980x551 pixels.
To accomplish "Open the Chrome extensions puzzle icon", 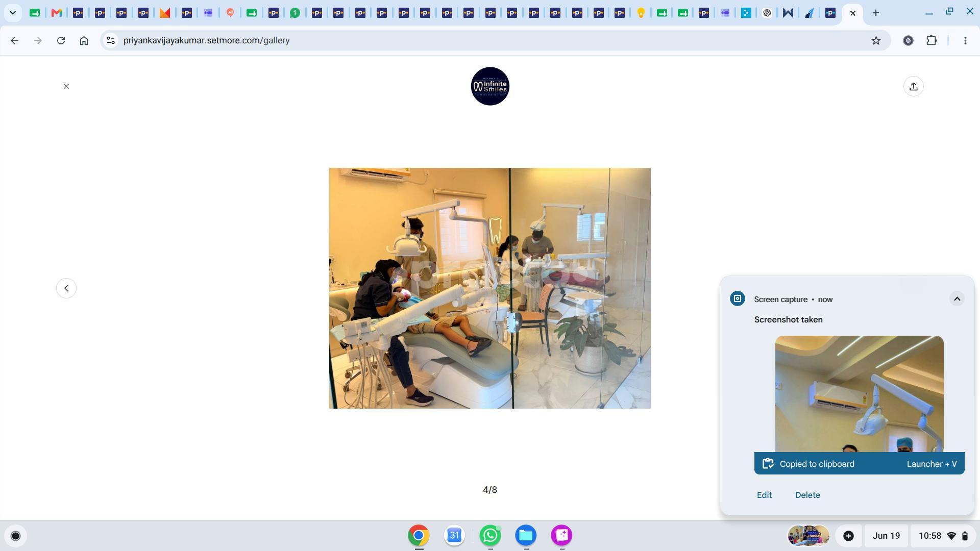I will click(x=932, y=40).
